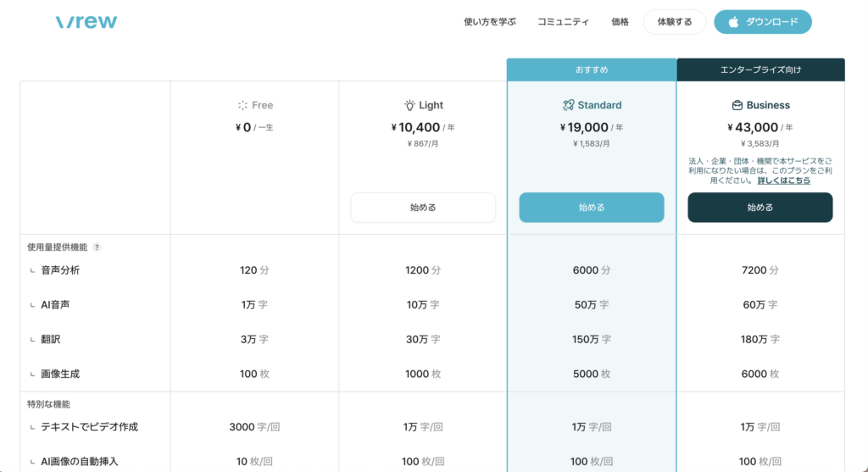
Task: Click the Standard plan rocket icon
Action: click(x=568, y=105)
